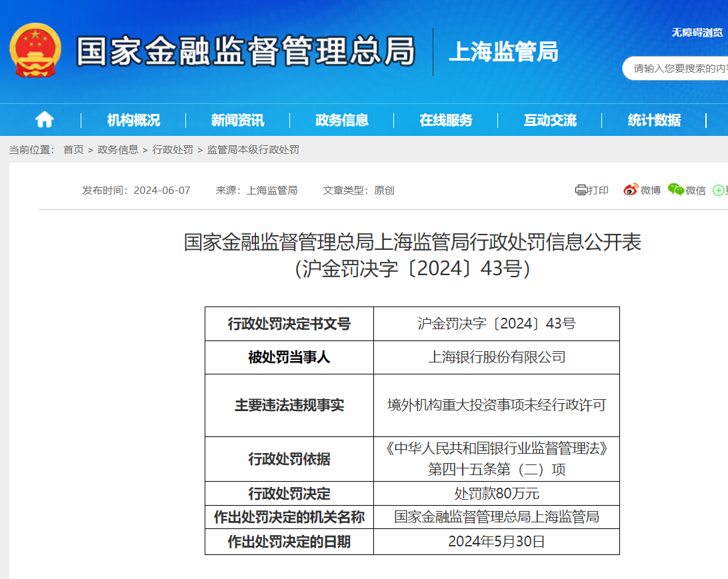The width and height of the screenshot is (728, 579).
Task: Click table cell 行政处罚决定书文号
Action: (289, 324)
